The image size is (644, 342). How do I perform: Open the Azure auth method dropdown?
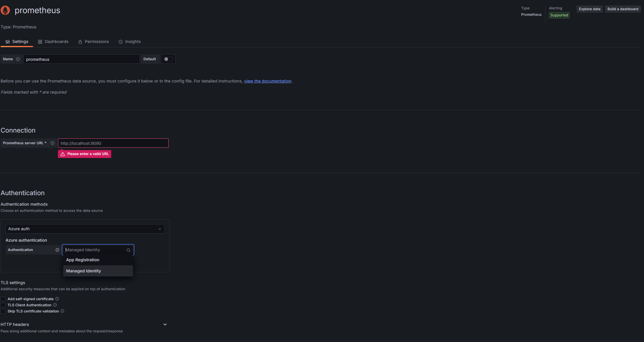pyautogui.click(x=85, y=229)
